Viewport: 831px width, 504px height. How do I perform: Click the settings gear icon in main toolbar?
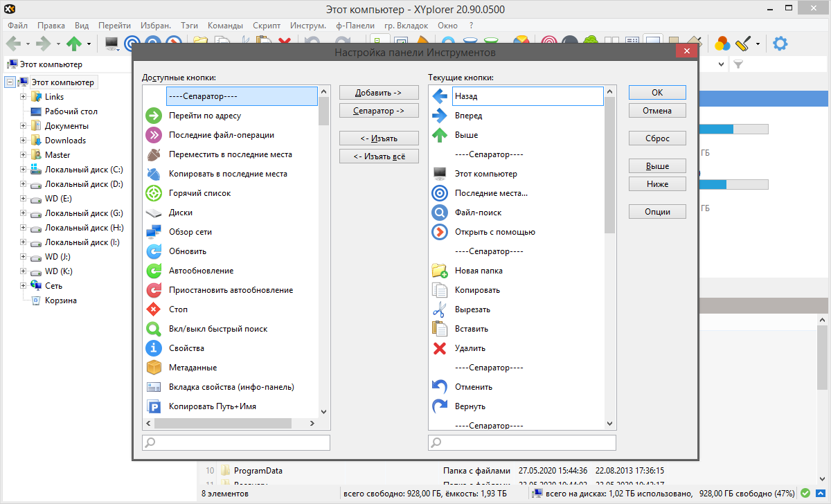(780, 44)
